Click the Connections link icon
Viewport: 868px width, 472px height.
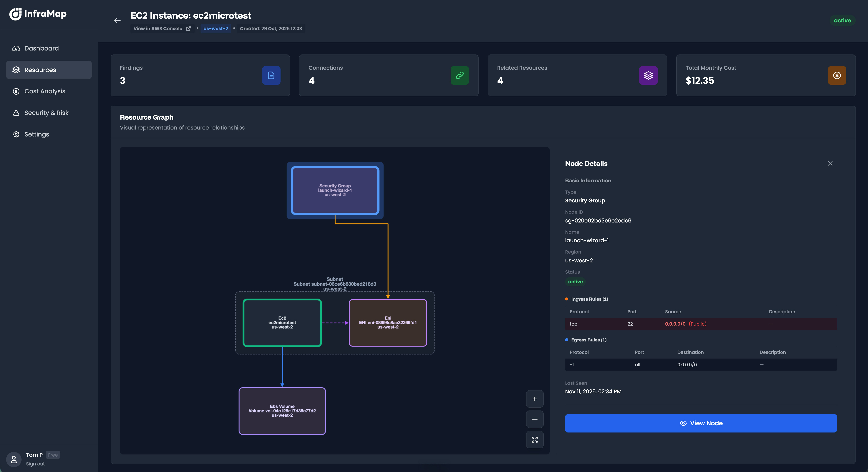coord(460,75)
